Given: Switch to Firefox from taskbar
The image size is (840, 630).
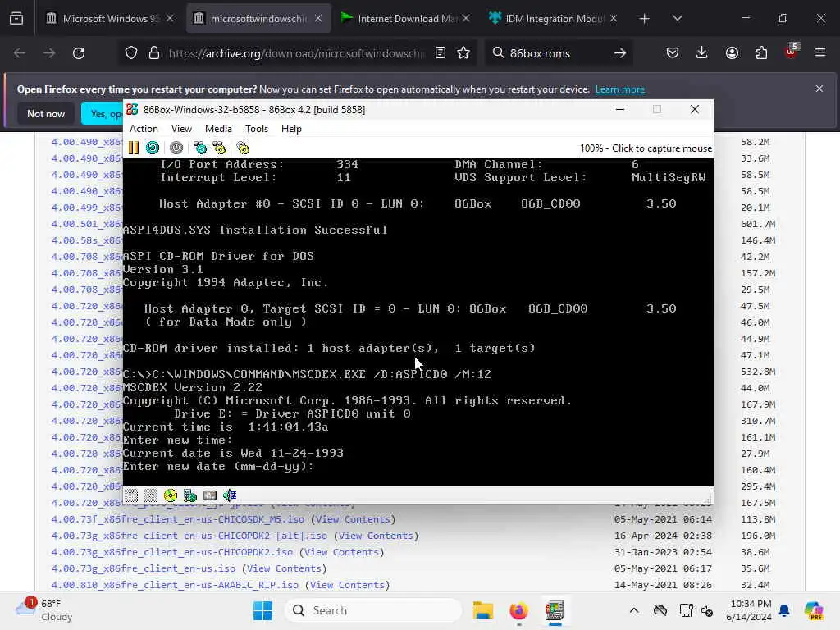Looking at the screenshot, I should [x=518, y=610].
